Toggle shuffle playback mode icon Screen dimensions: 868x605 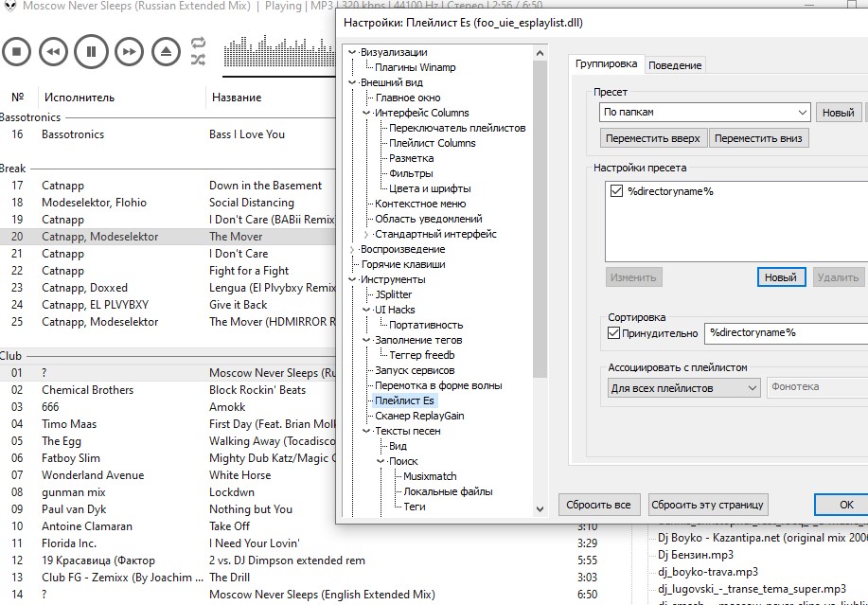point(198,60)
